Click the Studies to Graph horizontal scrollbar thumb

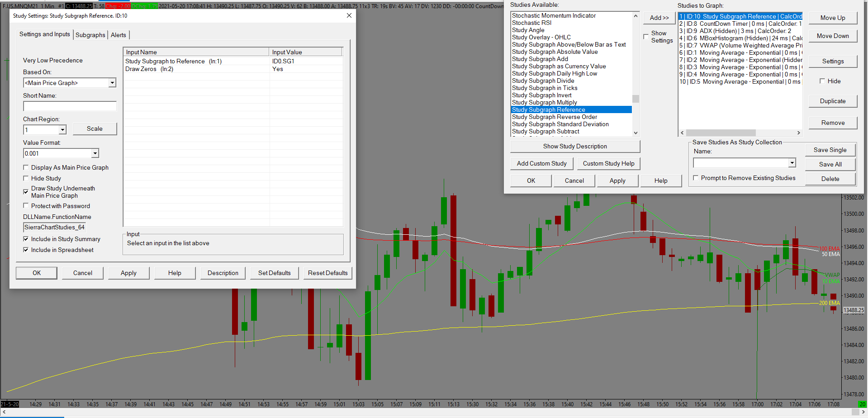tap(721, 133)
